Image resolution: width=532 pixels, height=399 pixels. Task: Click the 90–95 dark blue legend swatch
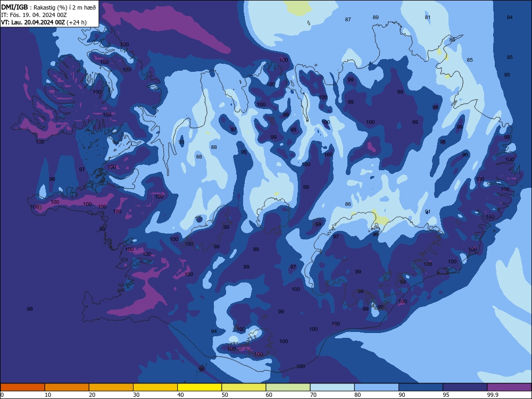tap(421, 387)
